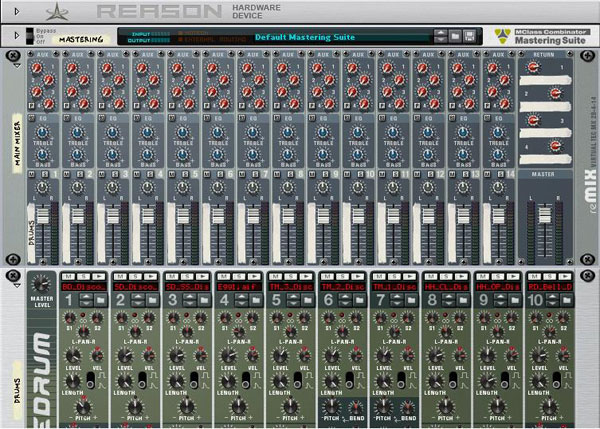Step sample selection on Redrum channel 5
The height and width of the screenshot is (429, 600).
click(293, 300)
